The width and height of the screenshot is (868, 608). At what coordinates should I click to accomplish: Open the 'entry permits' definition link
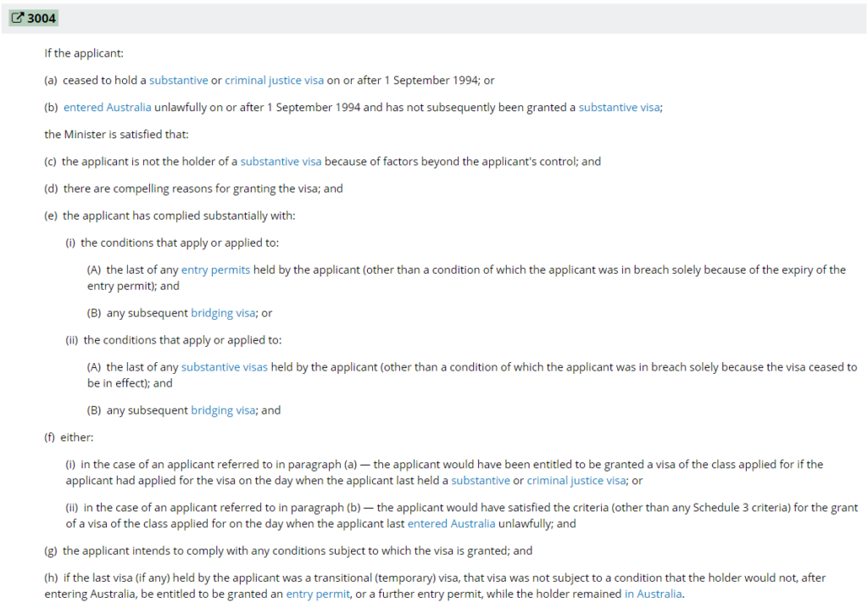pyautogui.click(x=215, y=271)
